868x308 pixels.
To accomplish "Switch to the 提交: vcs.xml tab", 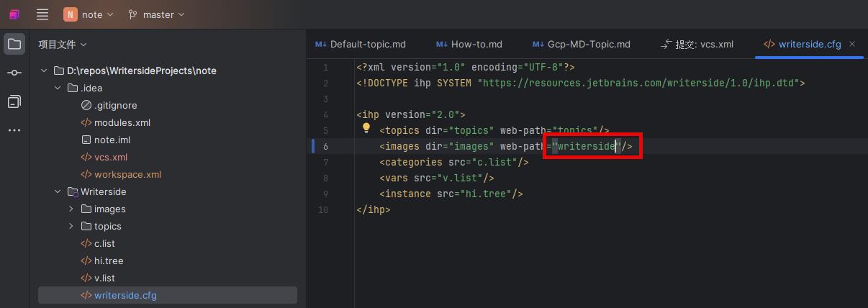I will click(697, 44).
